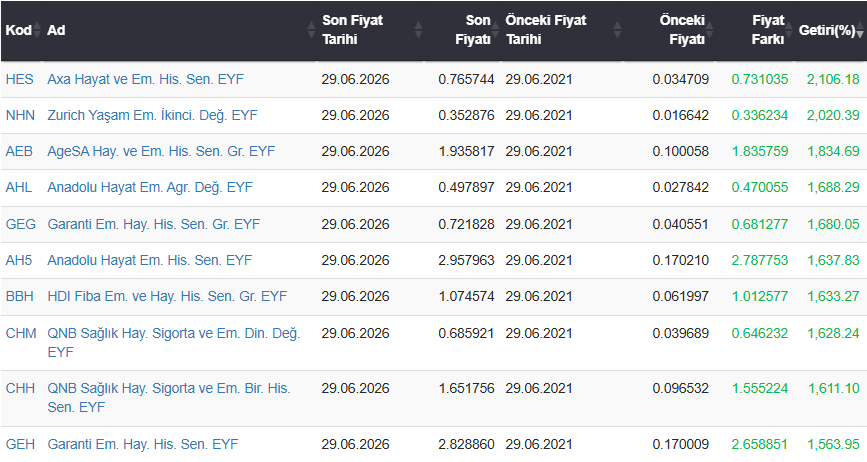Click the Getiri(%) header label
867x462 pixels.
click(827, 30)
